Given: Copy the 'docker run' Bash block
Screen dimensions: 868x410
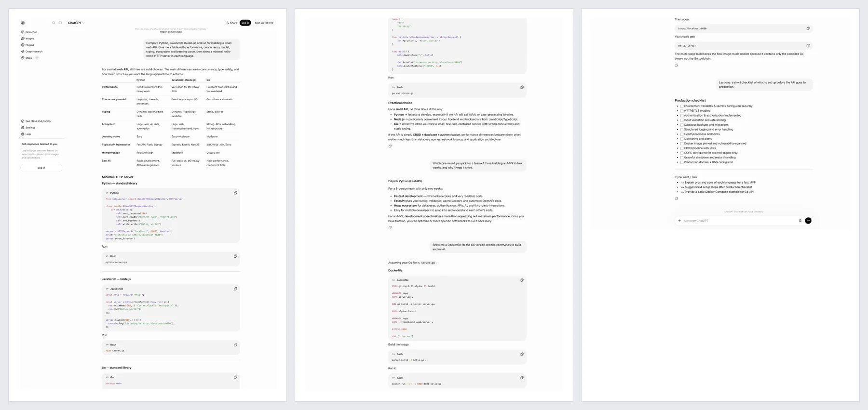Looking at the screenshot, I should coord(522,378).
